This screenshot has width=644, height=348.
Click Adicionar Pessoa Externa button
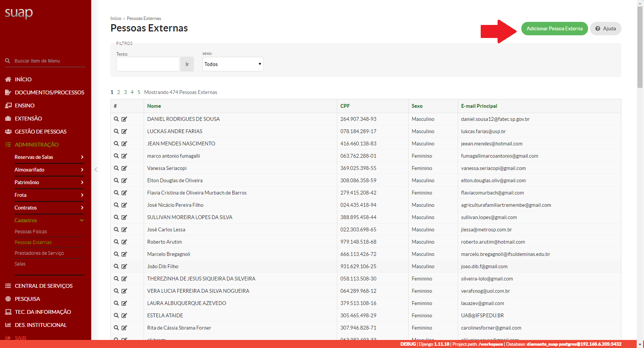tap(554, 29)
